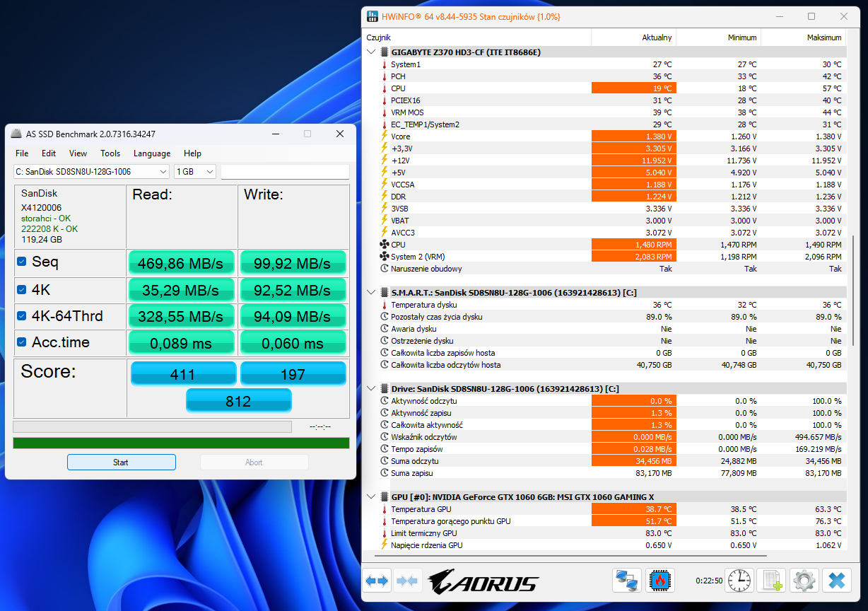Open the 1 GB test size dropdown

point(195,172)
